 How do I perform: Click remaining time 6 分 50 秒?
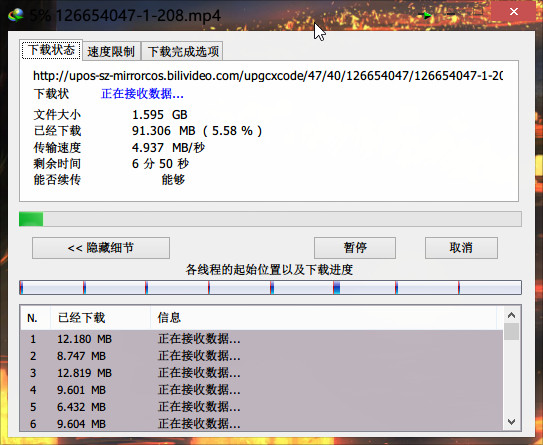(x=160, y=163)
